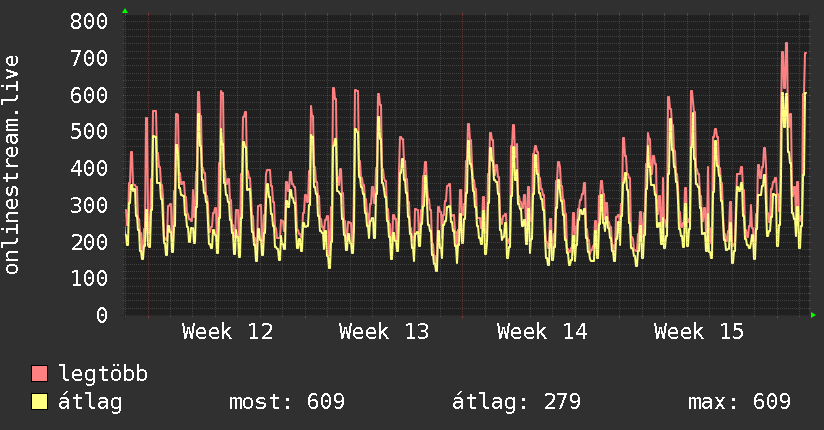Click the 600 y-axis value

(x=89, y=95)
